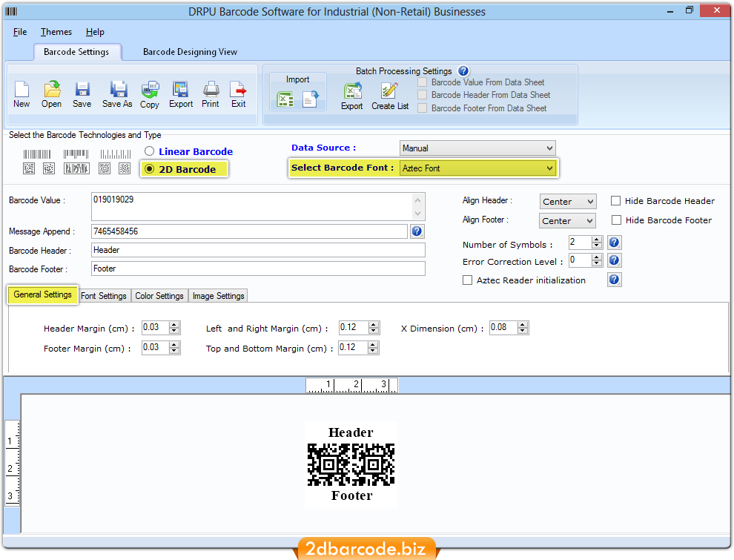Click the Footer Margin stepper arrows
Screen dimensions: 734x560
(174, 348)
